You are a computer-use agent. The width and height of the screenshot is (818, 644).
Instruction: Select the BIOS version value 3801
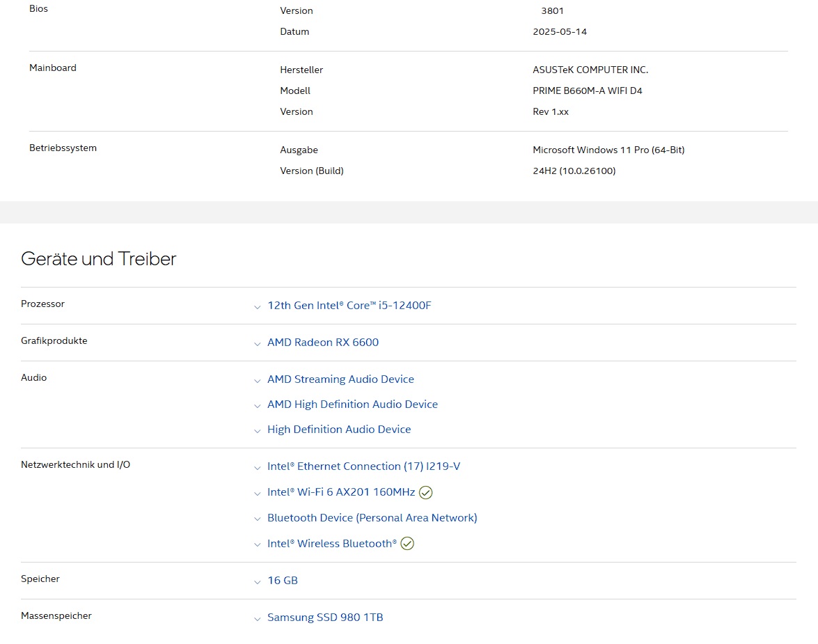pyautogui.click(x=553, y=11)
